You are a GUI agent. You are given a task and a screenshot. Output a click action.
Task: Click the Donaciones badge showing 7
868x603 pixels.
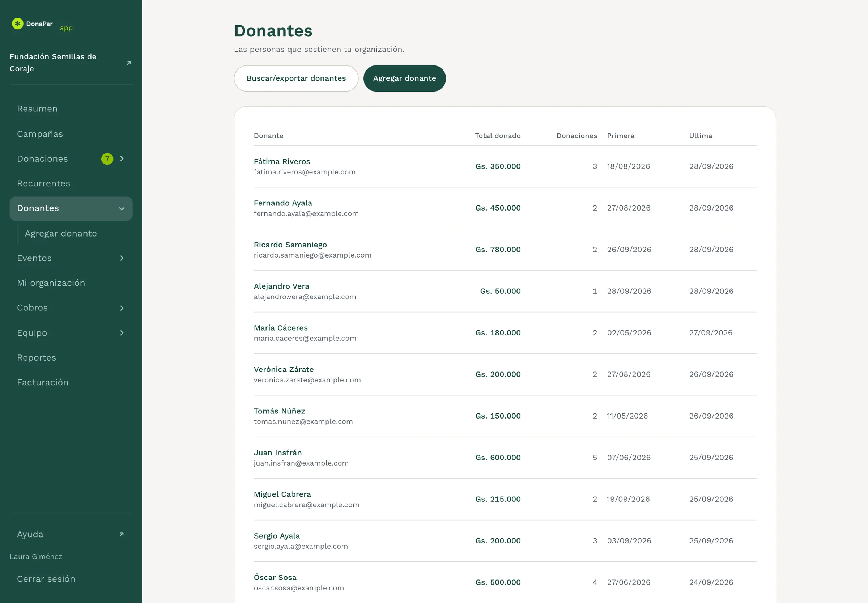[107, 159]
